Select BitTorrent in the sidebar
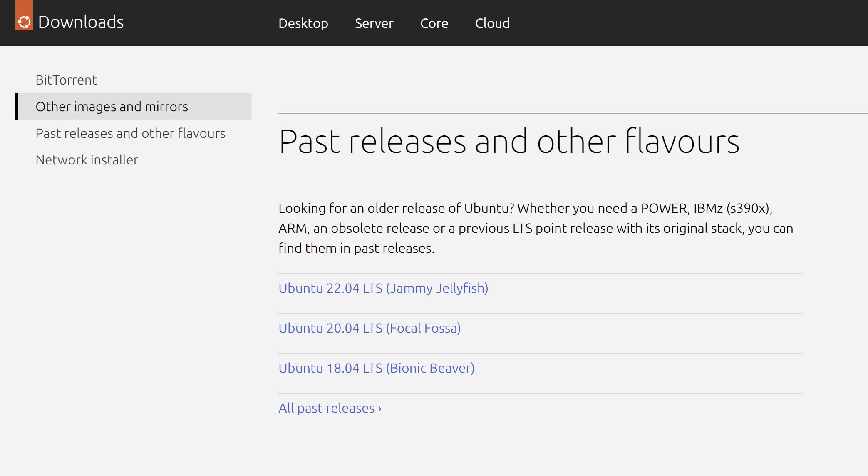The height and width of the screenshot is (476, 868). pyautogui.click(x=66, y=80)
